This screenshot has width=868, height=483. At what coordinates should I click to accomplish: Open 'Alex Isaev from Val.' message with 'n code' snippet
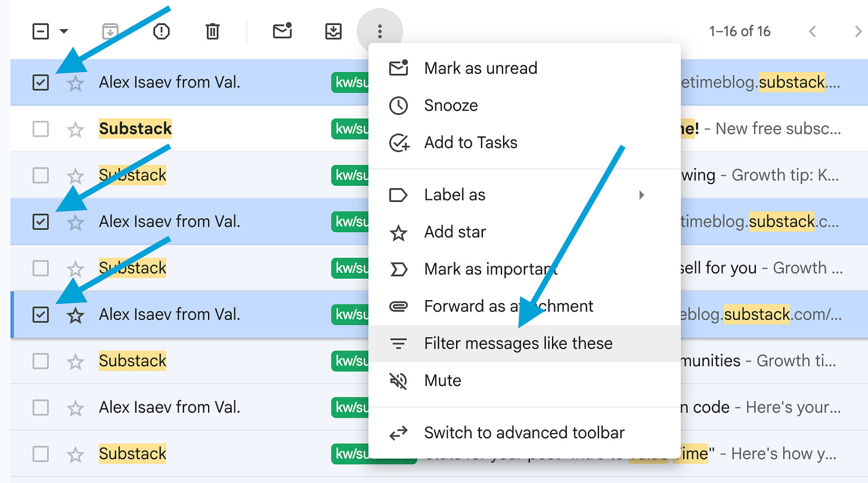(169, 407)
